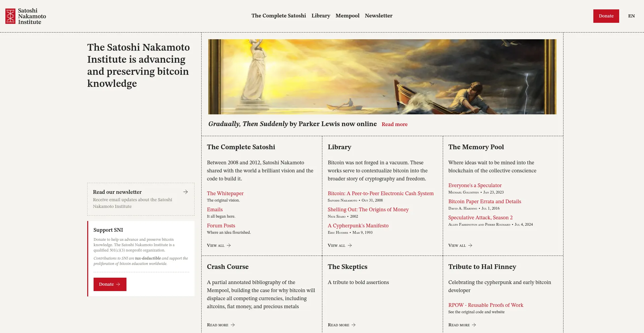Click the arrow on the Support SNI Donate button
This screenshot has height=333, width=644.
tap(118, 284)
